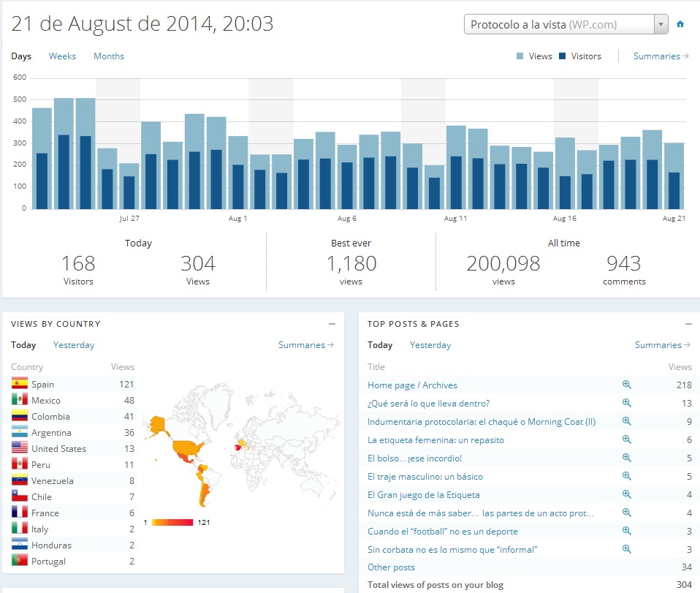Open magnifier stats for El Gran juego de la Etiqueta
The height and width of the screenshot is (593, 700).
pos(627,494)
